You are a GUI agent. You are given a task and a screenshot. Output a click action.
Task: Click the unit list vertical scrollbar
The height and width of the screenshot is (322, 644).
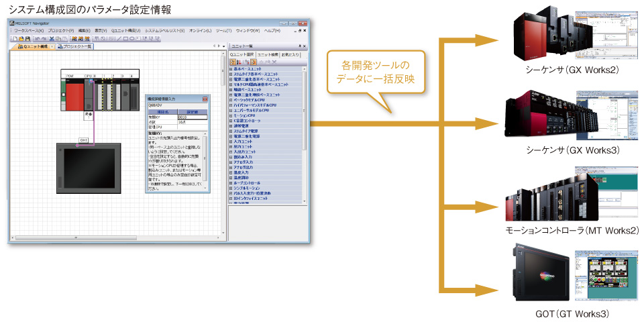(x=305, y=135)
